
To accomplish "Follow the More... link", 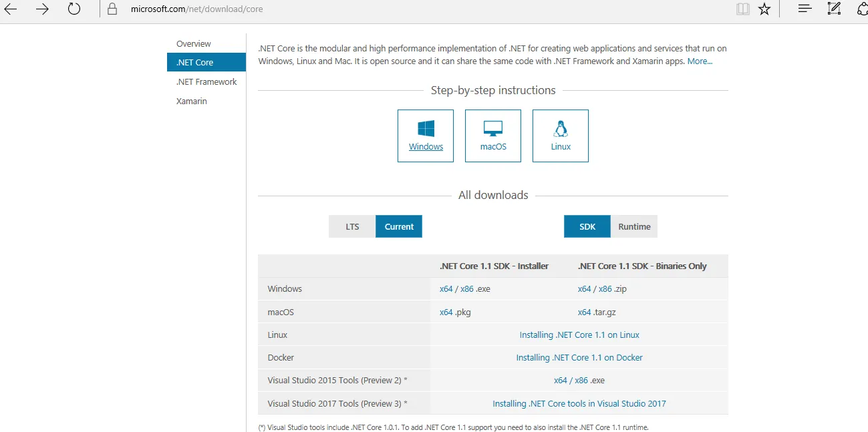I will pyautogui.click(x=700, y=61).
